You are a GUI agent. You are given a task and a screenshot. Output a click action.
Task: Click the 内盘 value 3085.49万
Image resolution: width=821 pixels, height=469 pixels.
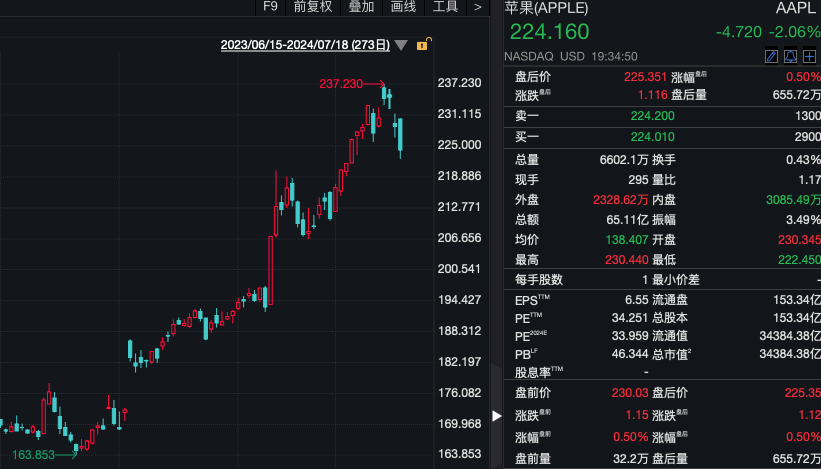click(793, 199)
